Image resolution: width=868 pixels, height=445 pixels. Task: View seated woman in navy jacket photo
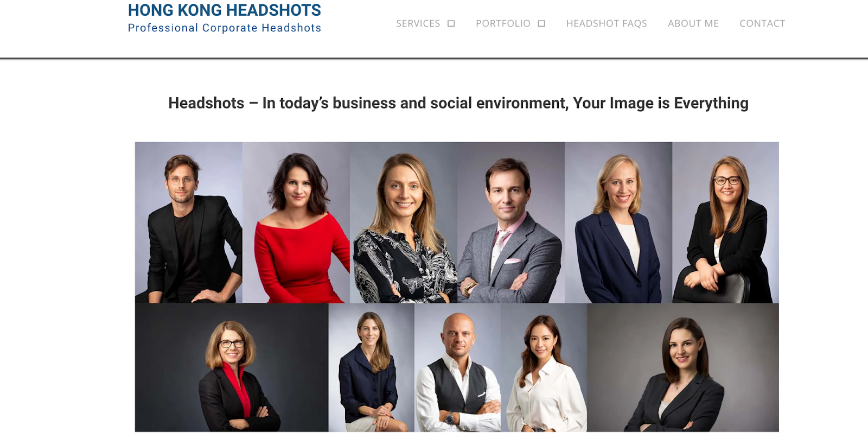point(372,367)
